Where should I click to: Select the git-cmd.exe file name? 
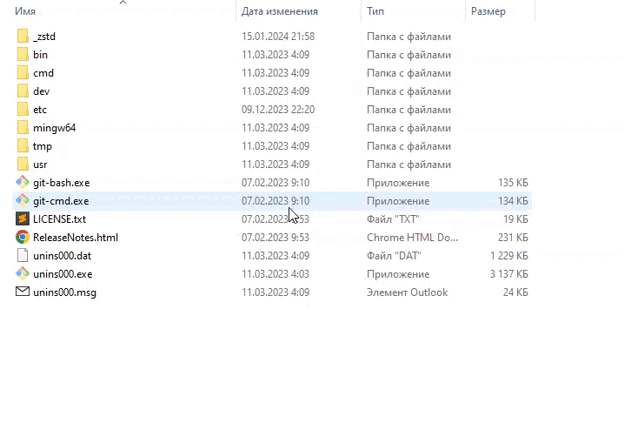(61, 201)
